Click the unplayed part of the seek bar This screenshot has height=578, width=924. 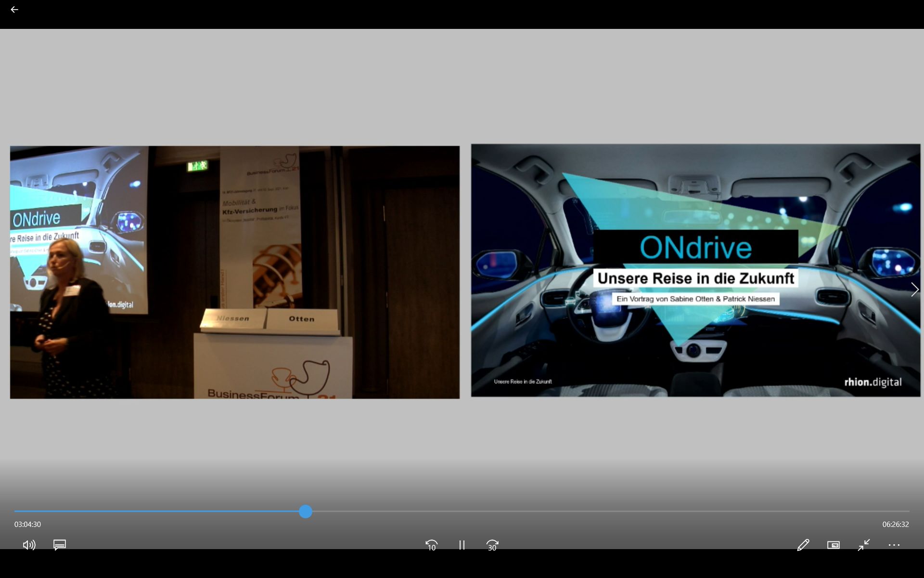pyautogui.click(x=606, y=512)
